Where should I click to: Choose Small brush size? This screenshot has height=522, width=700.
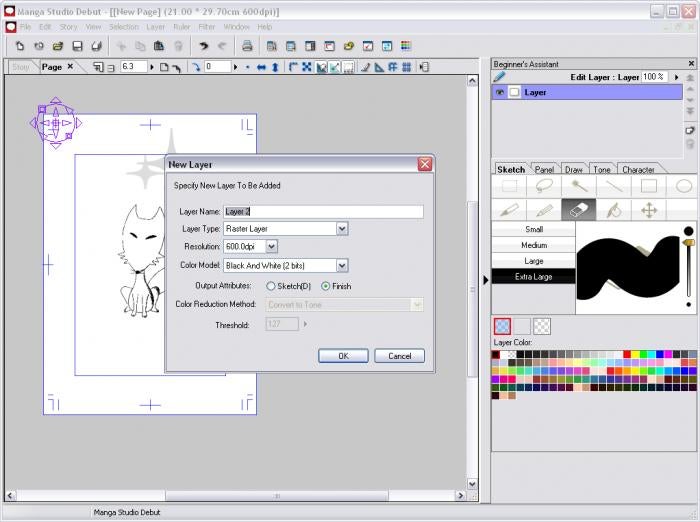tap(533, 229)
